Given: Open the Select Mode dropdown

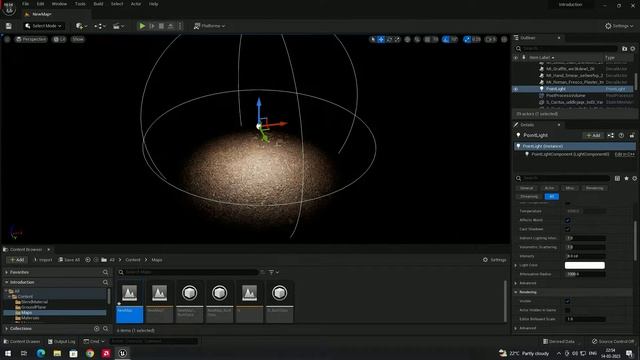Looking at the screenshot, I should [43, 26].
